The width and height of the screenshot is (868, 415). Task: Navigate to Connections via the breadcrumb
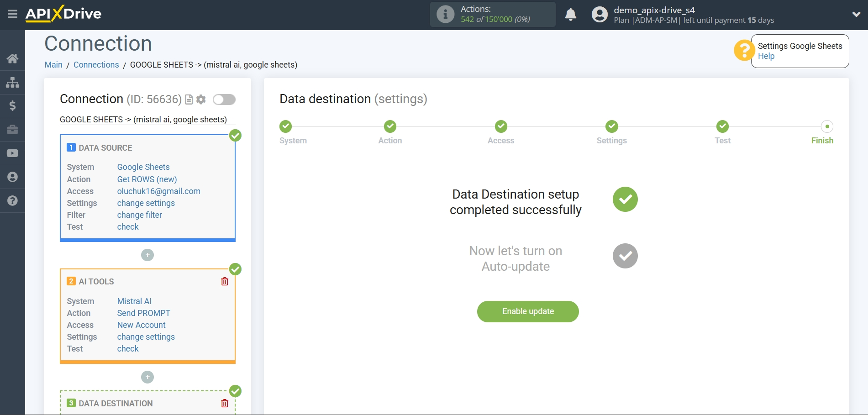click(96, 64)
